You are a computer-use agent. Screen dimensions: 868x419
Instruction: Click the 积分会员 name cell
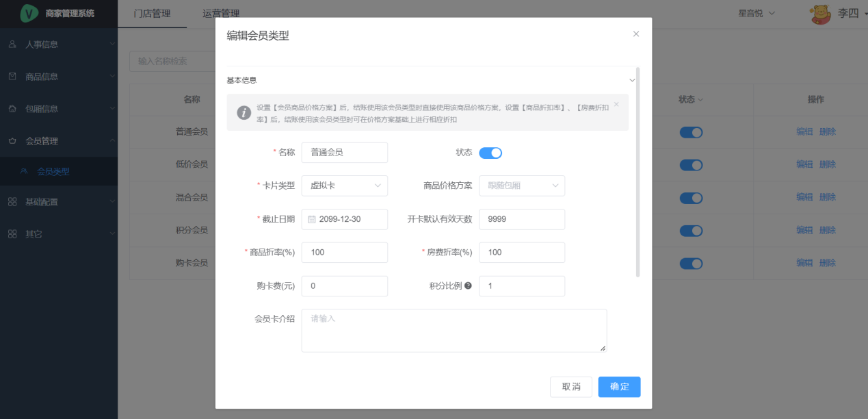pos(192,230)
